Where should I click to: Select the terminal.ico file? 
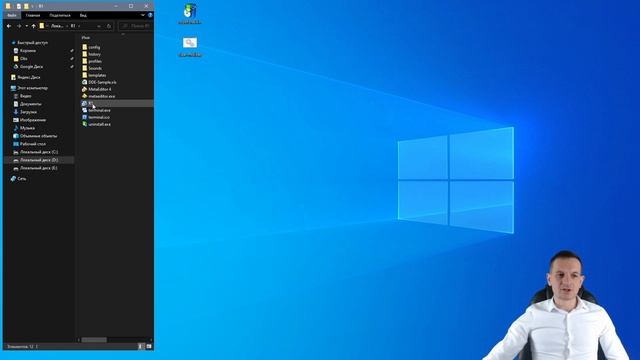click(99, 117)
